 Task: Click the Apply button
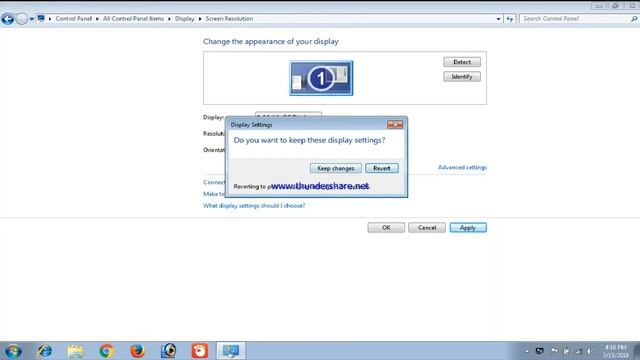coord(468,228)
